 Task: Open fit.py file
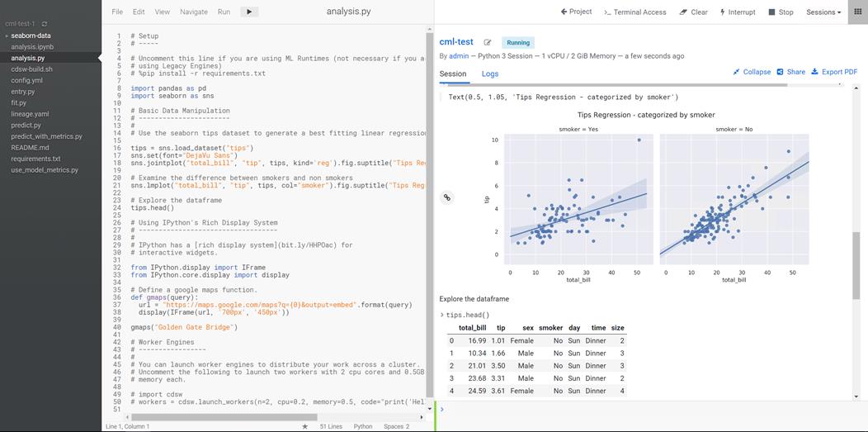(18, 102)
